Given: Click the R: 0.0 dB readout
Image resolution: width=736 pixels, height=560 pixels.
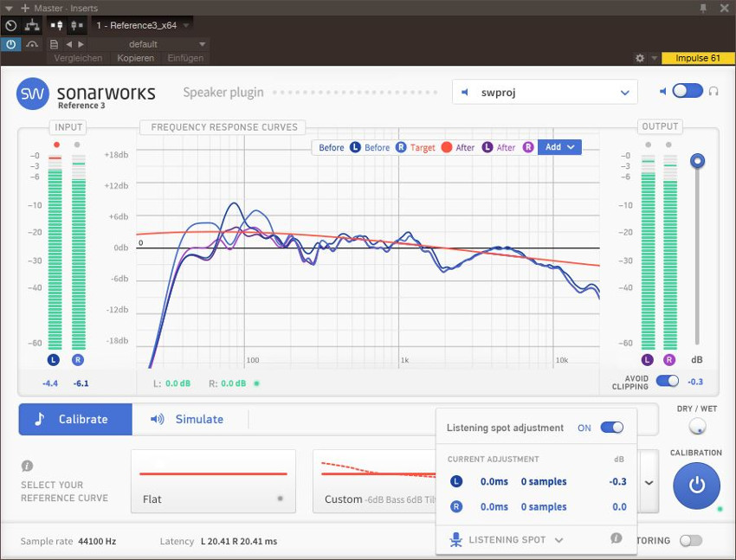Looking at the screenshot, I should [x=228, y=383].
